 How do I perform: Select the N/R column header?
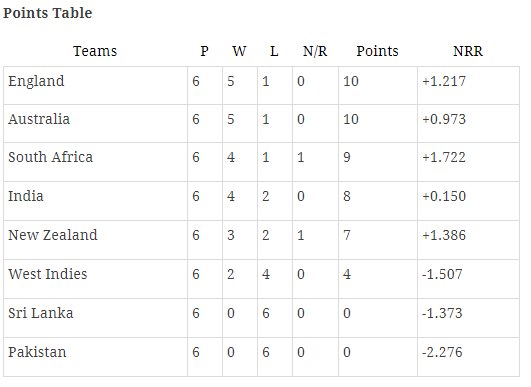[315, 51]
